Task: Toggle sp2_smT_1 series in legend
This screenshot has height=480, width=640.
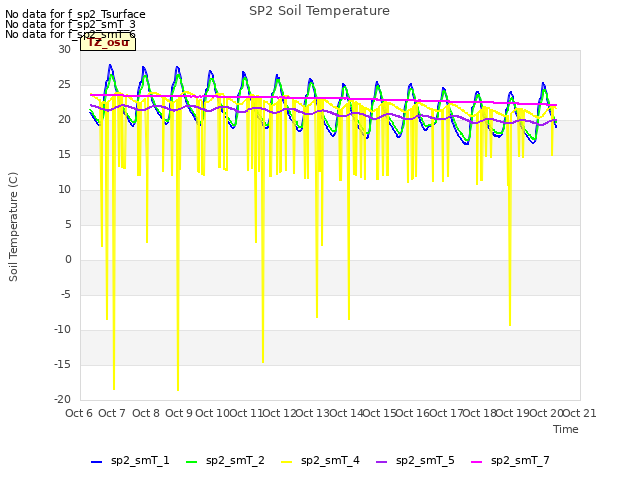Action: [x=130, y=461]
